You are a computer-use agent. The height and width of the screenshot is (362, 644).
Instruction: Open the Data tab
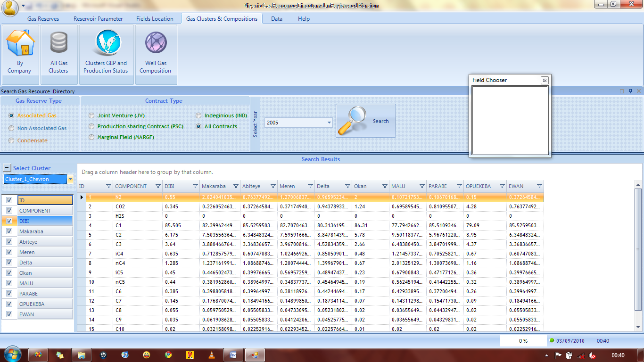pyautogui.click(x=277, y=19)
